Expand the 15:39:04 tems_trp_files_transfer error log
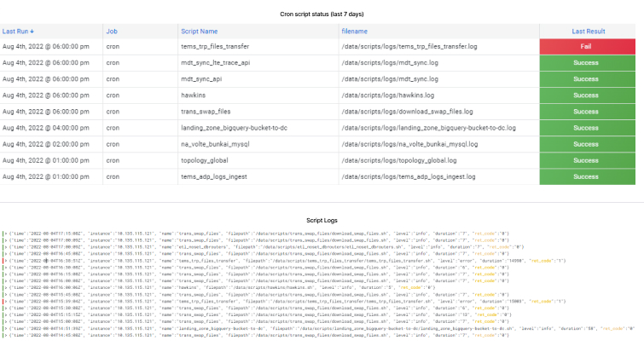Viewport: 644px width, 346px height. (3, 301)
